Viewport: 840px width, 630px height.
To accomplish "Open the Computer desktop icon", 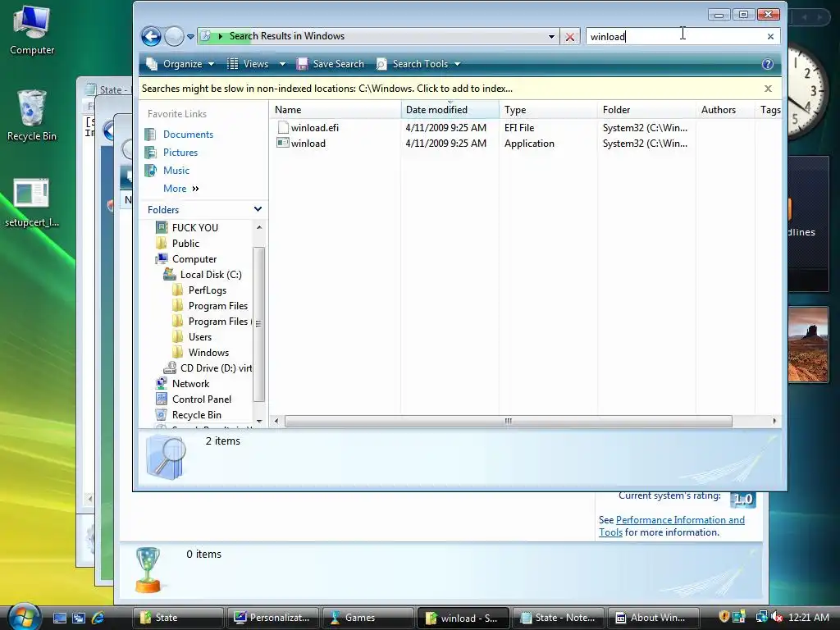I will pos(32,31).
